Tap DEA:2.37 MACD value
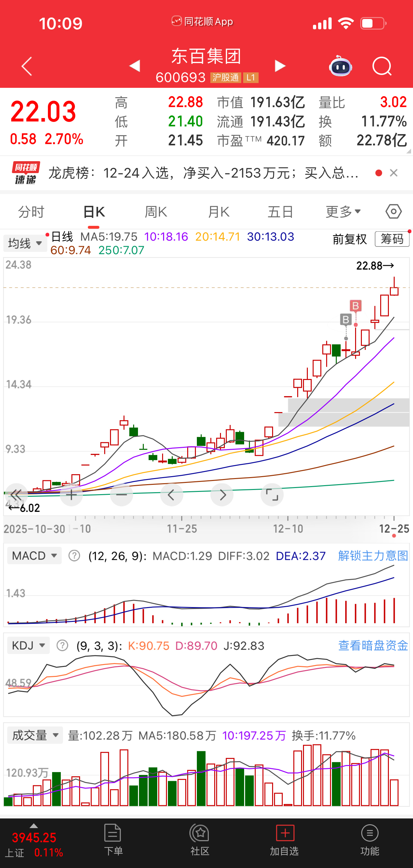This screenshot has height=868, width=413. tap(301, 556)
